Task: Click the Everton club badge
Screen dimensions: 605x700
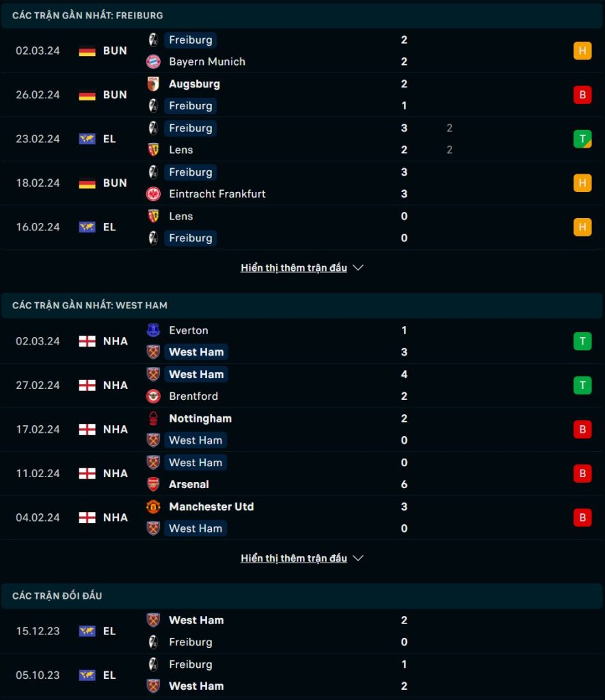Action: [x=153, y=330]
